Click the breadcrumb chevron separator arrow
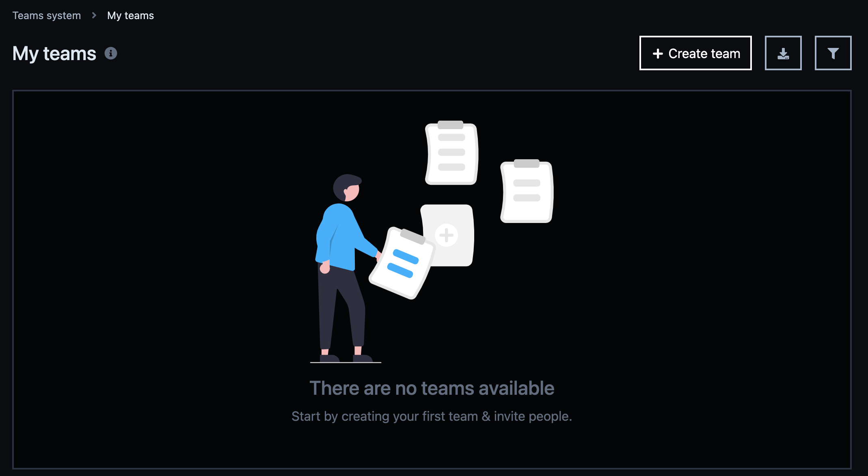Viewport: 868px width, 476px height. [x=94, y=15]
